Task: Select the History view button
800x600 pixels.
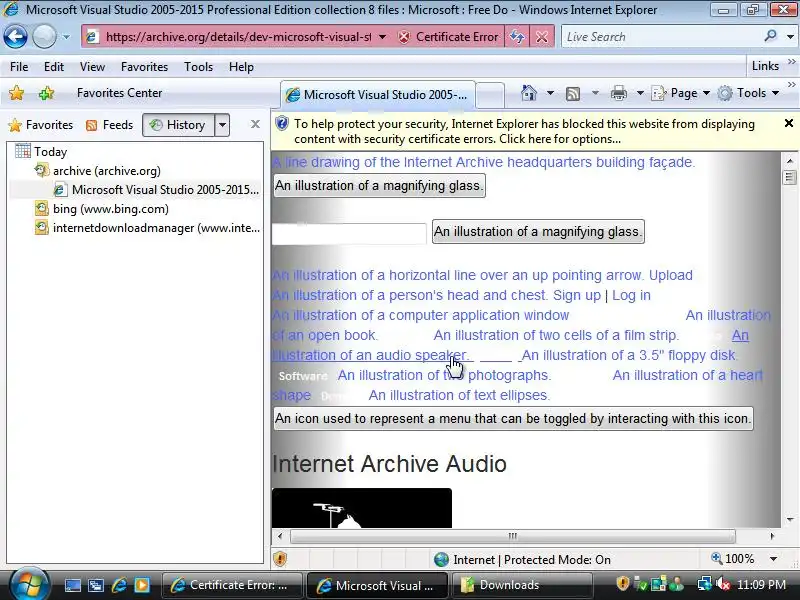Action: 179,125
